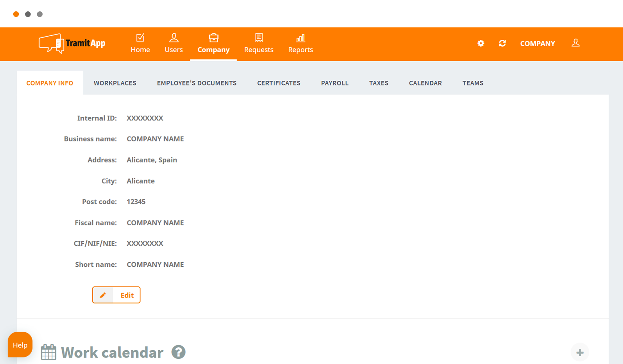Image resolution: width=623 pixels, height=364 pixels.
Task: Switch to the CERTIFICATES tab
Action: 279,83
